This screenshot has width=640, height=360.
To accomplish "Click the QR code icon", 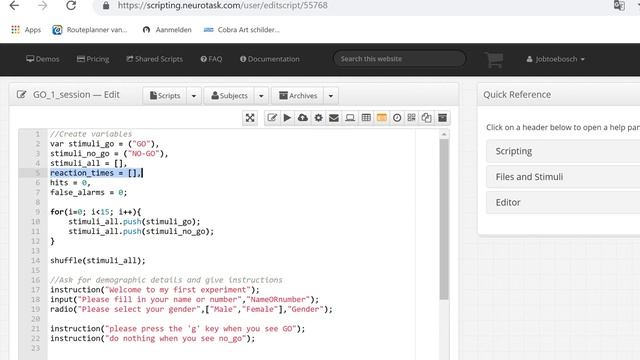I will (411, 118).
